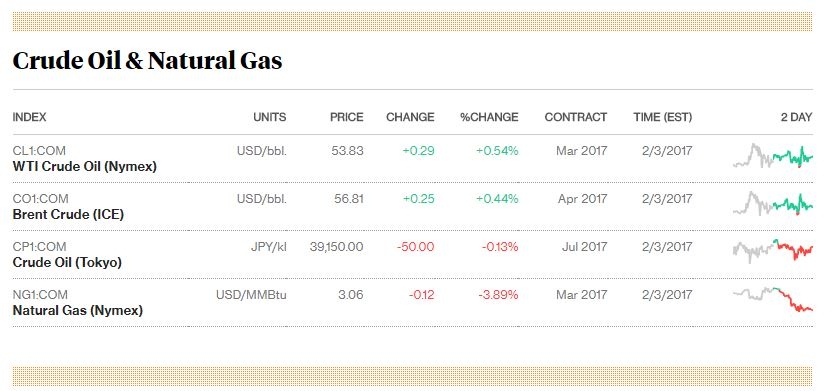This screenshot has width=832, height=391.
Task: Open Natural Gas (Nymex) link
Action: pyautogui.click(x=77, y=310)
